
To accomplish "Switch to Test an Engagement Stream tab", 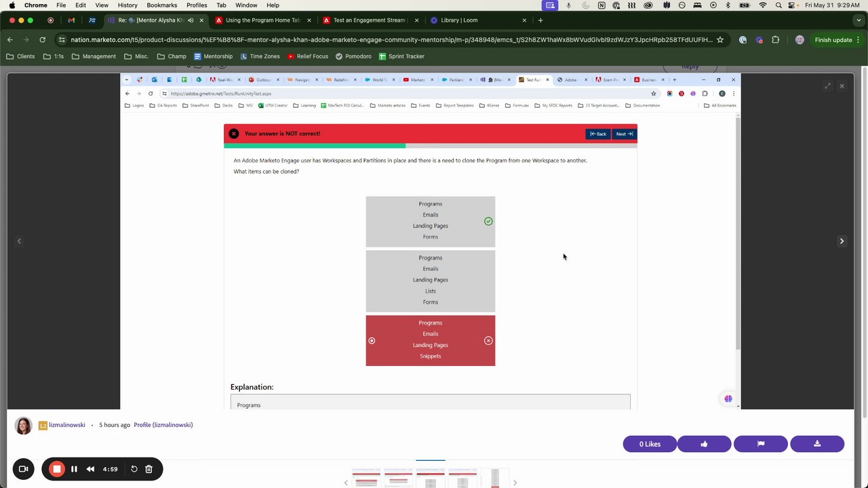I will pyautogui.click(x=370, y=20).
